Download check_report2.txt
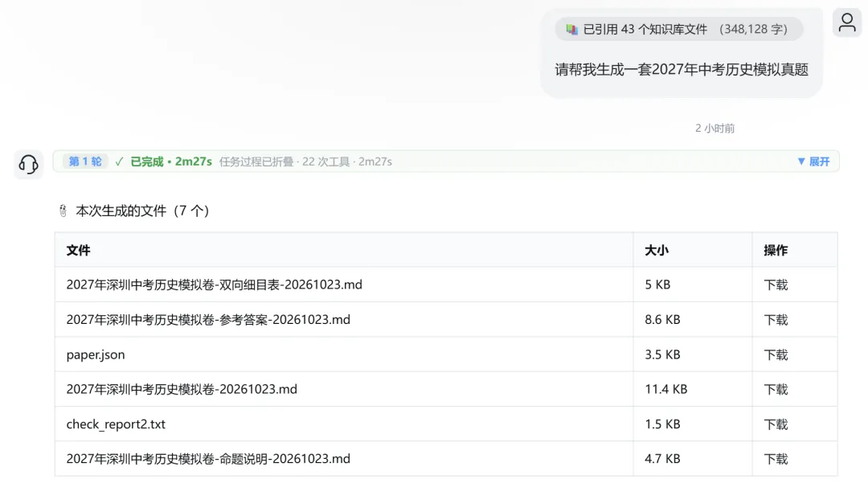This screenshot has height=487, width=868. (x=776, y=424)
